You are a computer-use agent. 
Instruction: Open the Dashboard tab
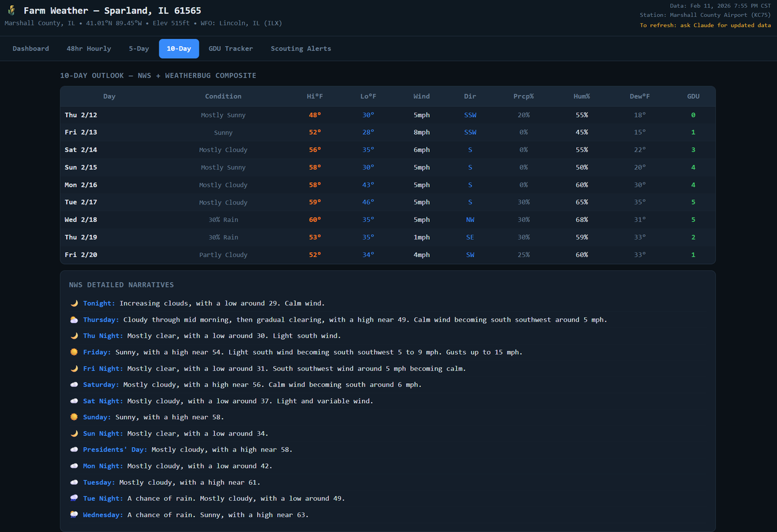[x=30, y=49]
